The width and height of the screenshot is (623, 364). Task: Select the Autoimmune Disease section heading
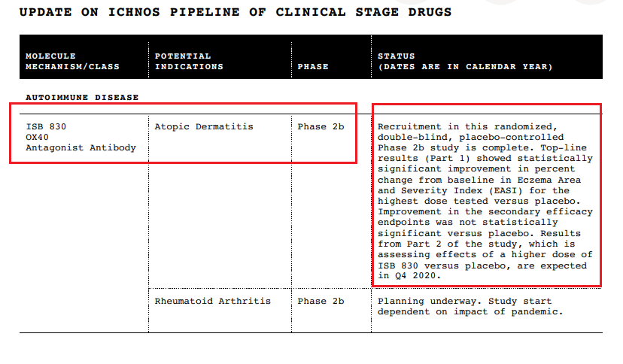click(x=82, y=97)
